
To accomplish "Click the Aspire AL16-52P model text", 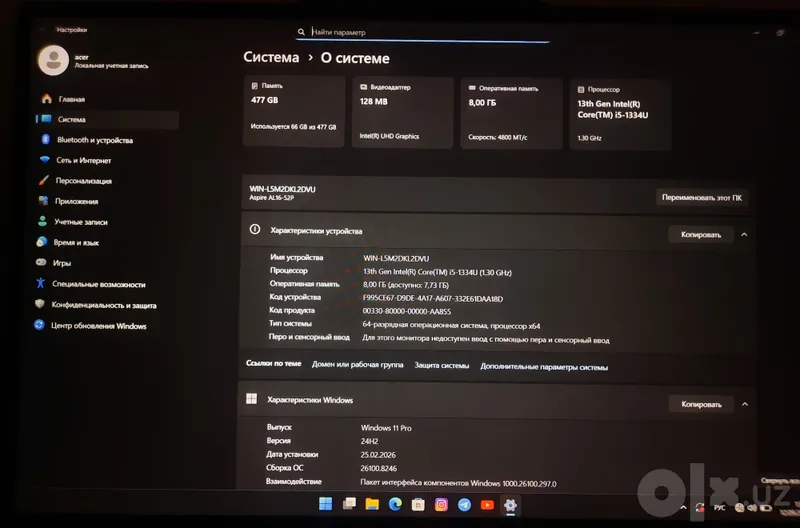I will pos(271,198).
